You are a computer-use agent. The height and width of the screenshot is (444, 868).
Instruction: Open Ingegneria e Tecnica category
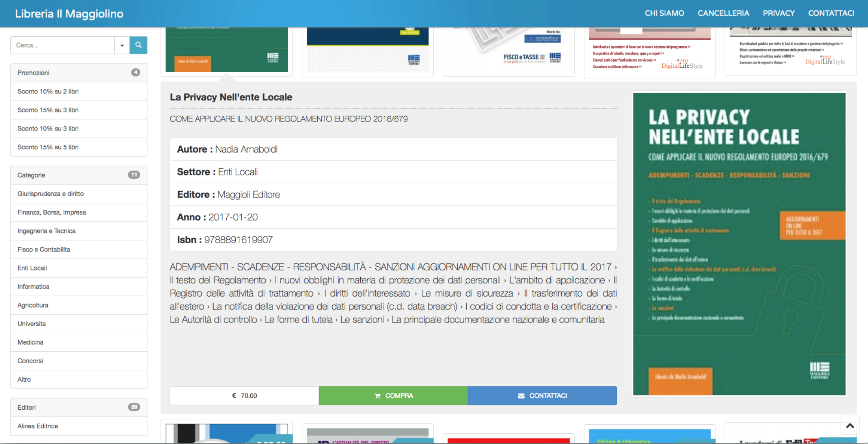coord(79,231)
